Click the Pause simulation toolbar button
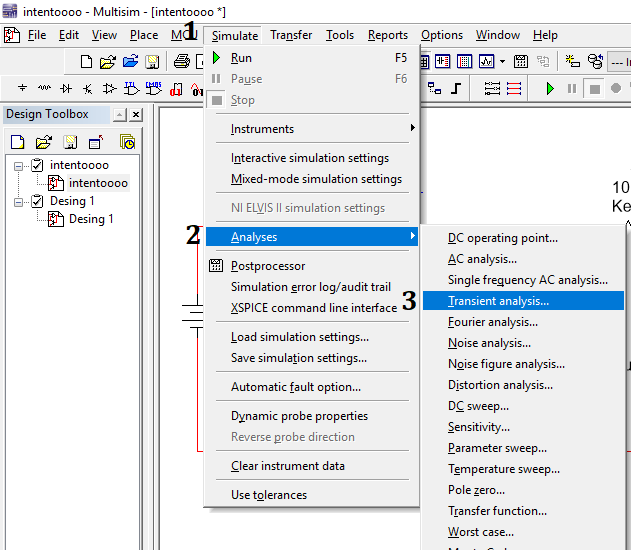The height and width of the screenshot is (550, 631). click(x=572, y=88)
